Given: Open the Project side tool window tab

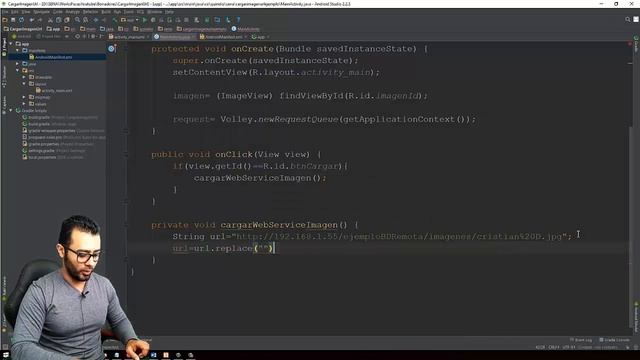Looking at the screenshot, I should tap(4, 47).
